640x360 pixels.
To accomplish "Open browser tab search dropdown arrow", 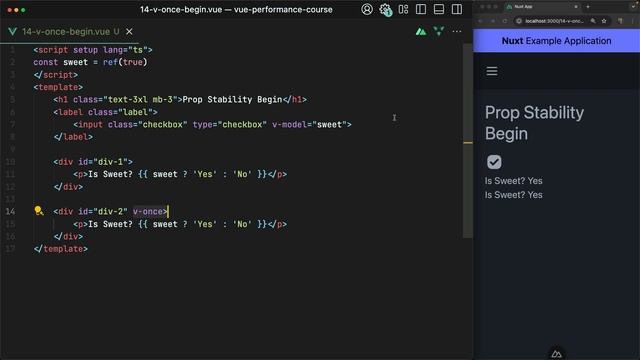I will pyautogui.click(x=634, y=7).
